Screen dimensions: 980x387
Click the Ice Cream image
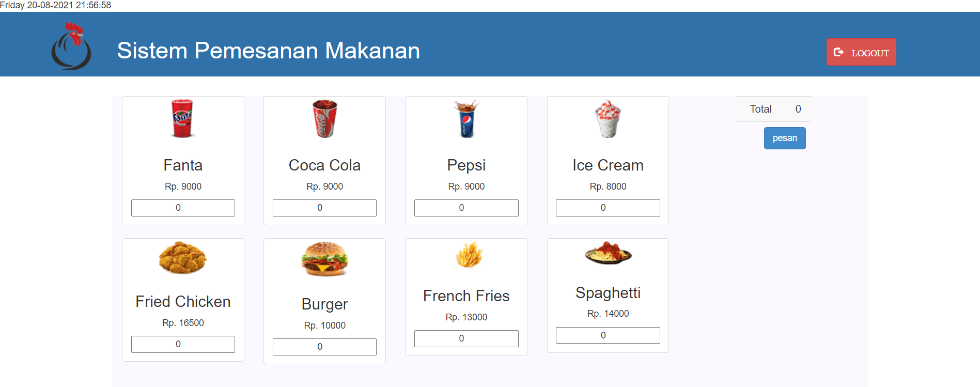[x=608, y=119]
